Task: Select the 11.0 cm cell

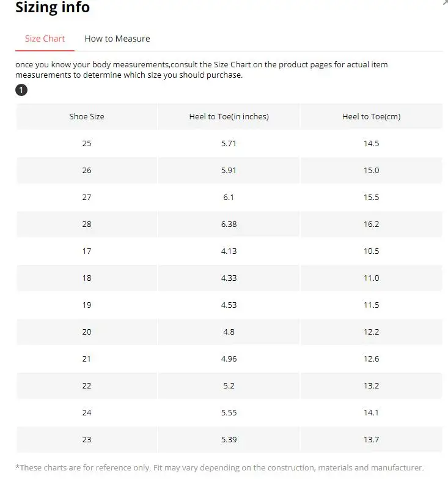Action: pos(371,278)
